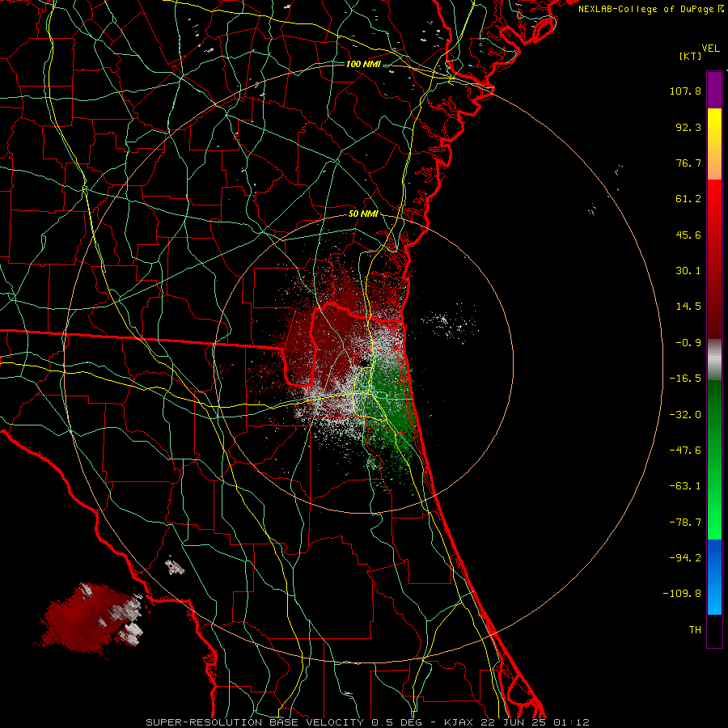Select the -47.6 value on the velocity scale
This screenshot has width=728, height=728.
pyautogui.click(x=685, y=451)
